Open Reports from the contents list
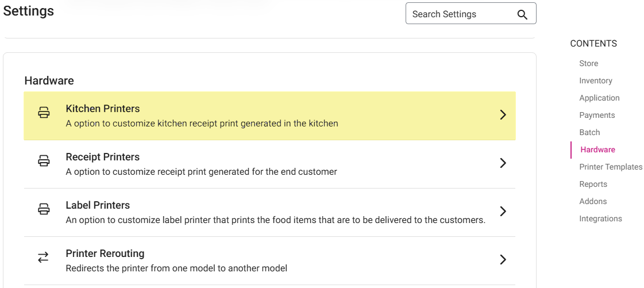Viewport: 644px width, 288px height. (593, 184)
